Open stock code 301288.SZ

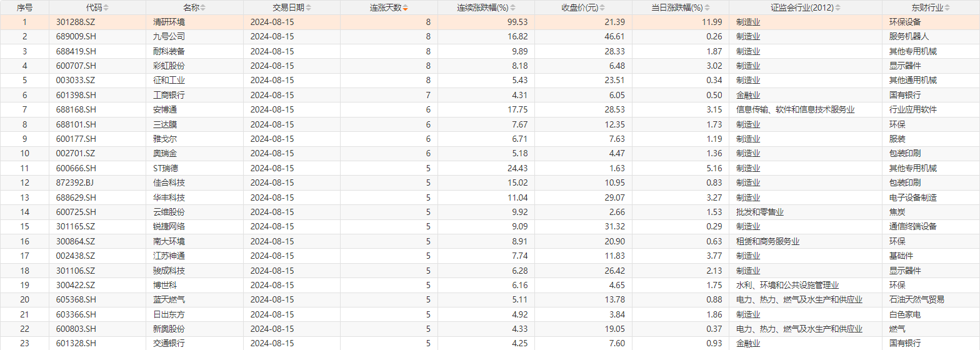[x=75, y=22]
